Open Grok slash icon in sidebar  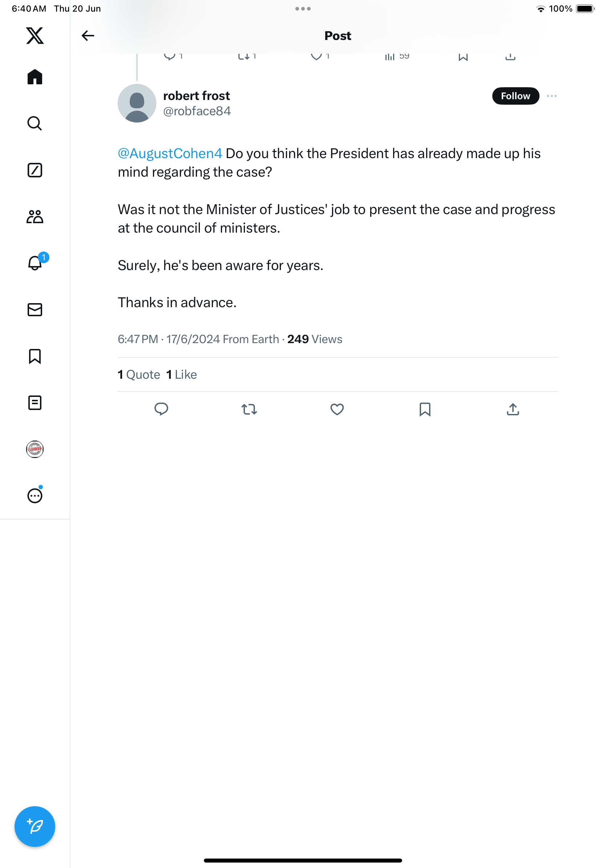pyautogui.click(x=35, y=170)
